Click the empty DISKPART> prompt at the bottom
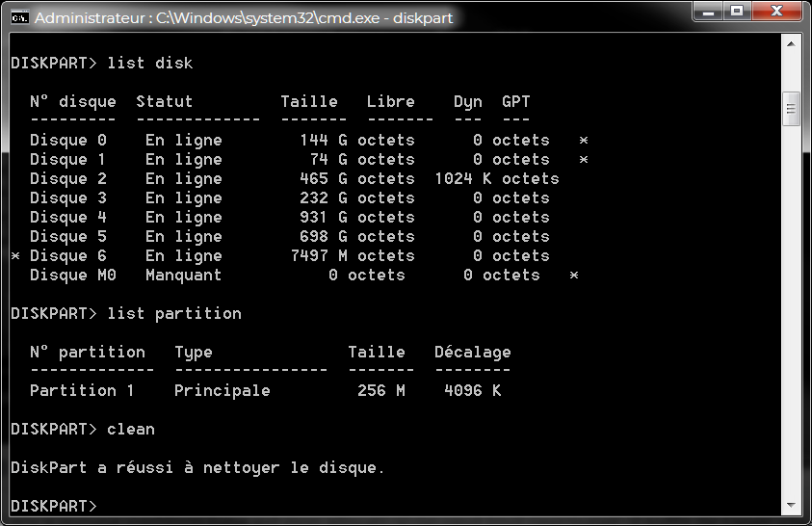Image resolution: width=812 pixels, height=526 pixels. pos(54,507)
